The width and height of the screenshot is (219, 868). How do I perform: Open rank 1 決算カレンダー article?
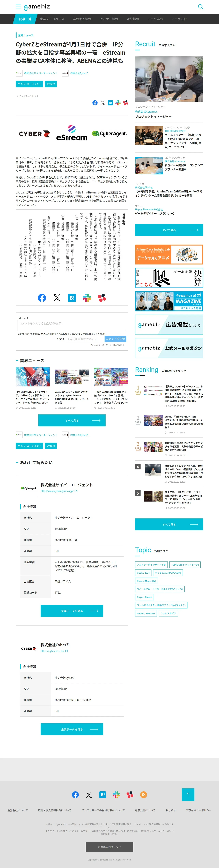(x=184, y=394)
